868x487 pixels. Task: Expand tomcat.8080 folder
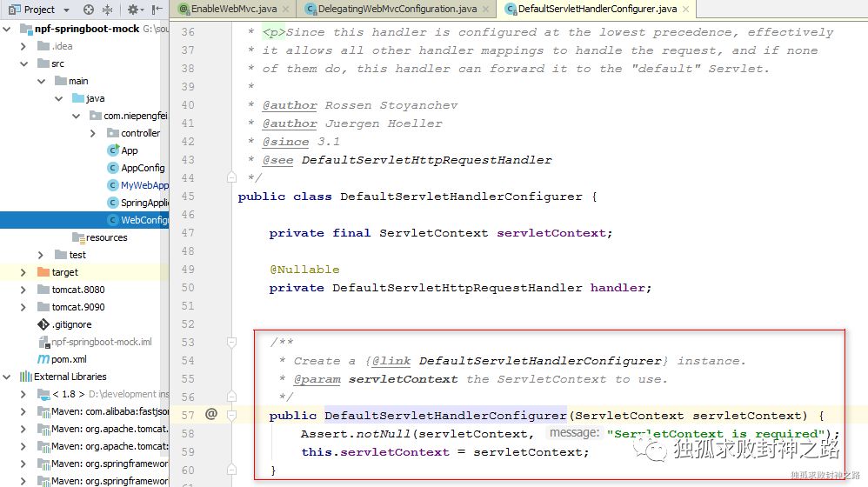click(x=23, y=290)
